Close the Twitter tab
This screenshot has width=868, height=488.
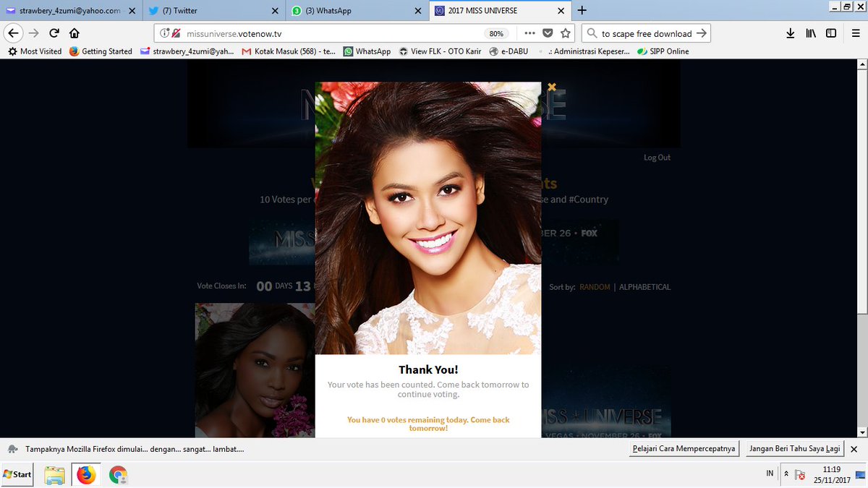275,11
